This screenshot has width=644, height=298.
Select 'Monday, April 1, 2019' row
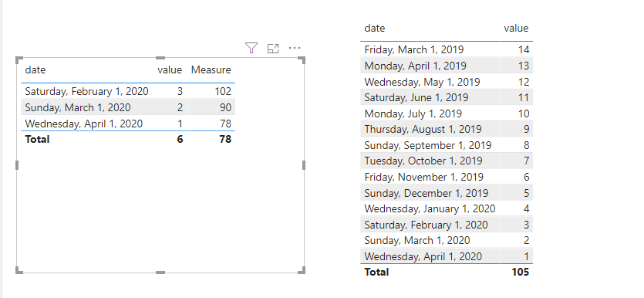(x=447, y=66)
